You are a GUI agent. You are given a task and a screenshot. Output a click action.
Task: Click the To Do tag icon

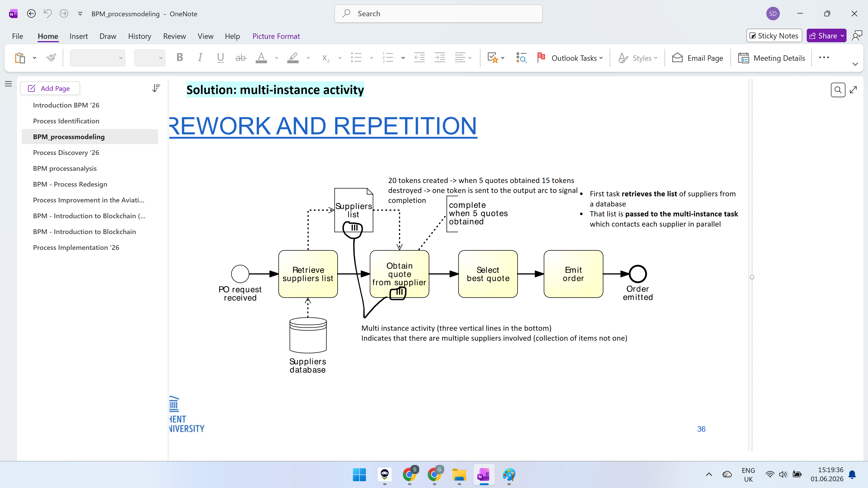tap(493, 58)
